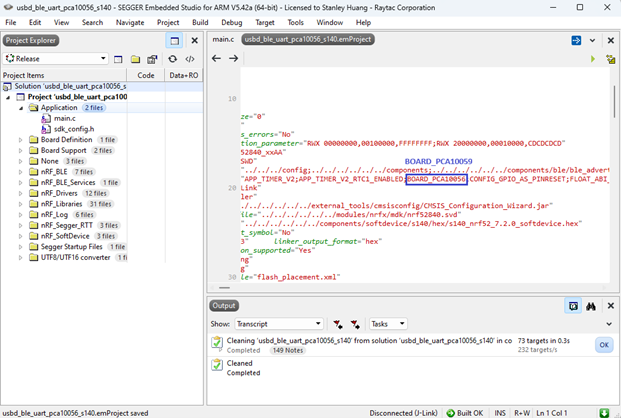Click the build configuration manager icon
Screen dimensions: 621x418
(x=116, y=59)
